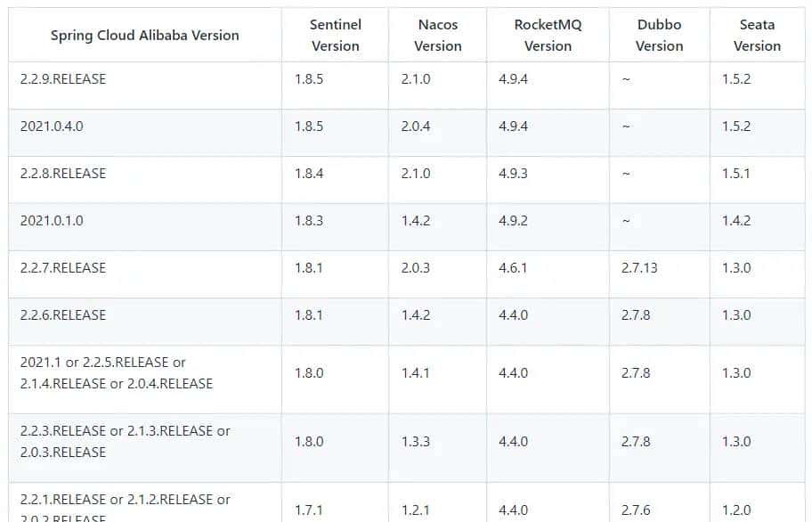Click the RocketMQ Version column header
This screenshot has height=522, width=812.
pyautogui.click(x=548, y=36)
